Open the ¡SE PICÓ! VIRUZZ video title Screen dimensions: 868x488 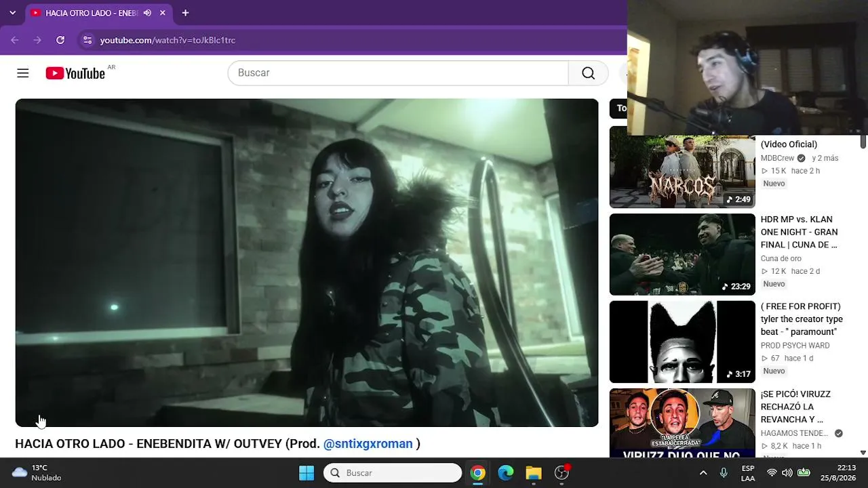[x=795, y=407]
